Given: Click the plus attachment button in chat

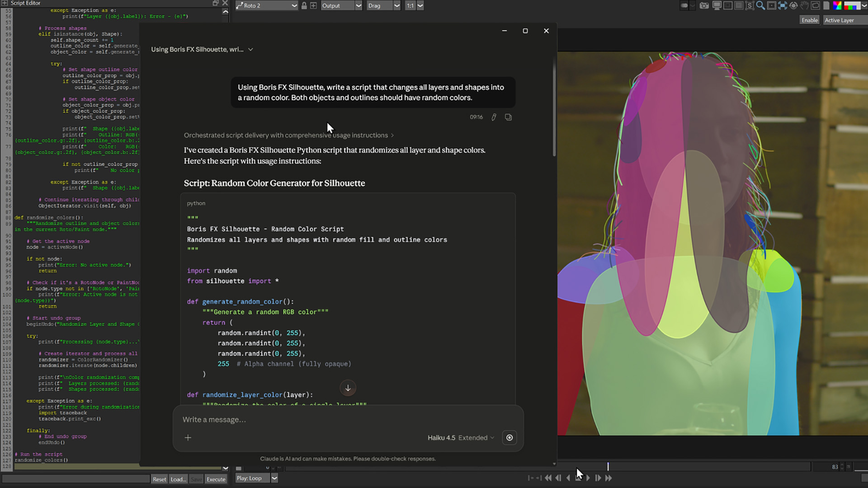Looking at the screenshot, I should (188, 437).
